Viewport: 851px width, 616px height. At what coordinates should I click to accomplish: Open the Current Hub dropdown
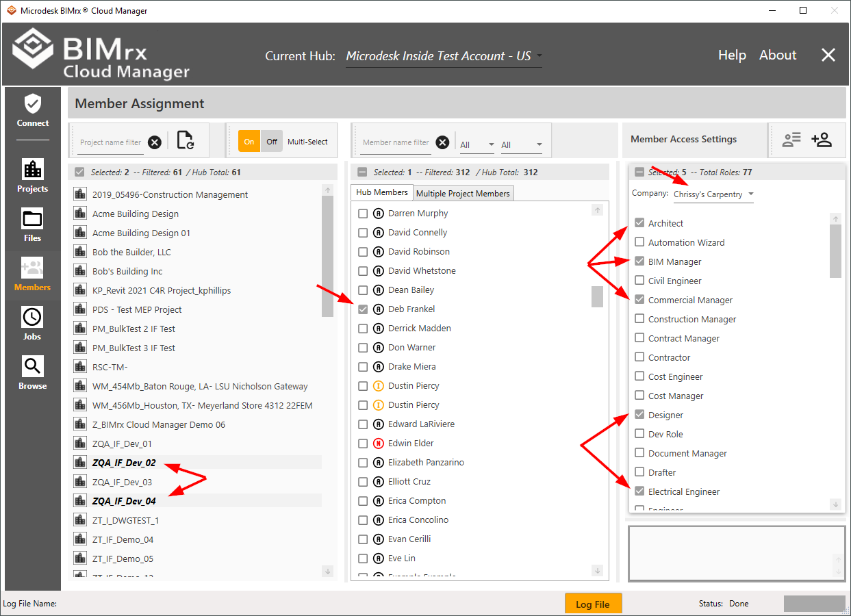[444, 56]
